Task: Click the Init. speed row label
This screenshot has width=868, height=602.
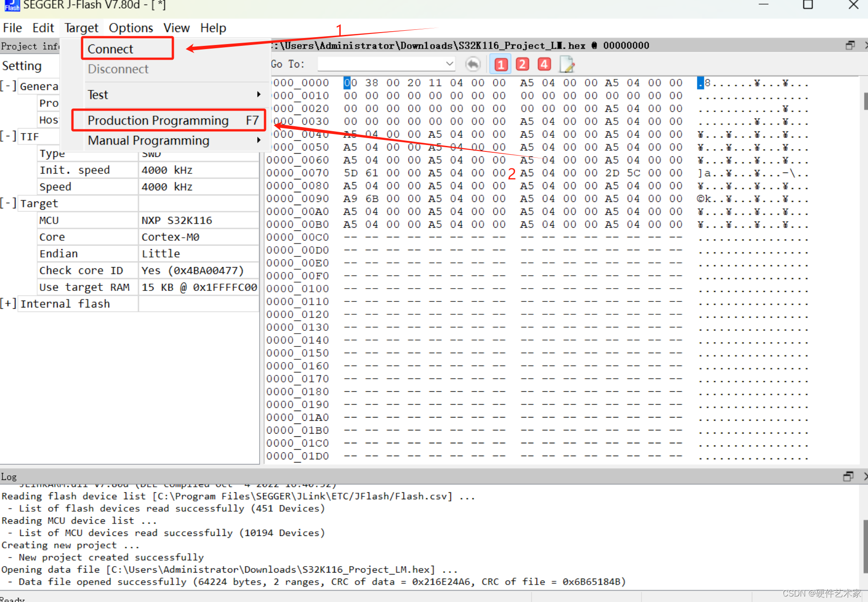Action: (x=75, y=170)
